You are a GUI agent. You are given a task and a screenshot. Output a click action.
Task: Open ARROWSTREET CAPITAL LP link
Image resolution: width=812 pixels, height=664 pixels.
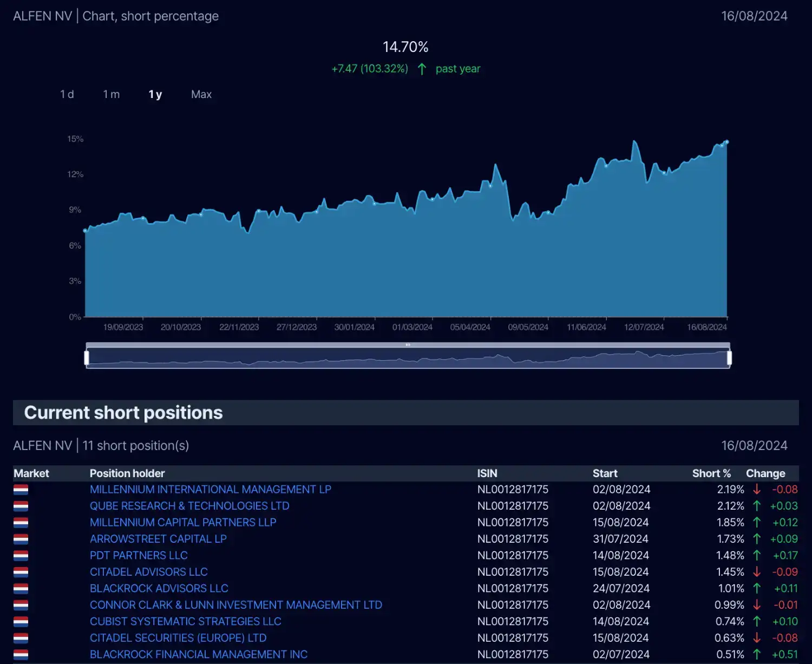(158, 539)
